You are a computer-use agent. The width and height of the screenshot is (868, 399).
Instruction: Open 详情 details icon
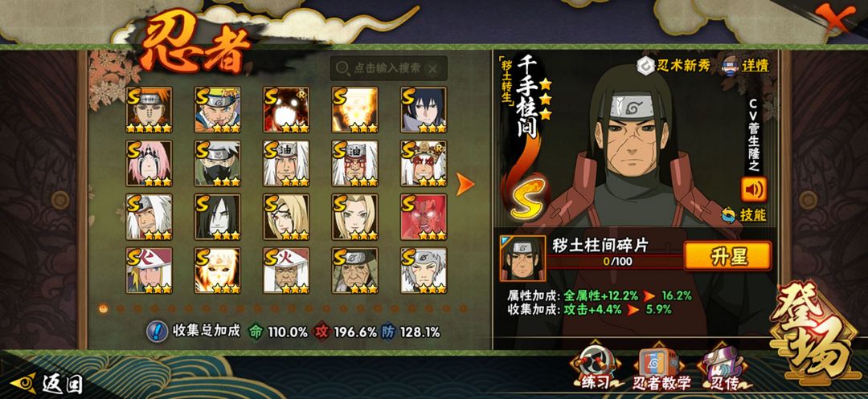(x=731, y=65)
